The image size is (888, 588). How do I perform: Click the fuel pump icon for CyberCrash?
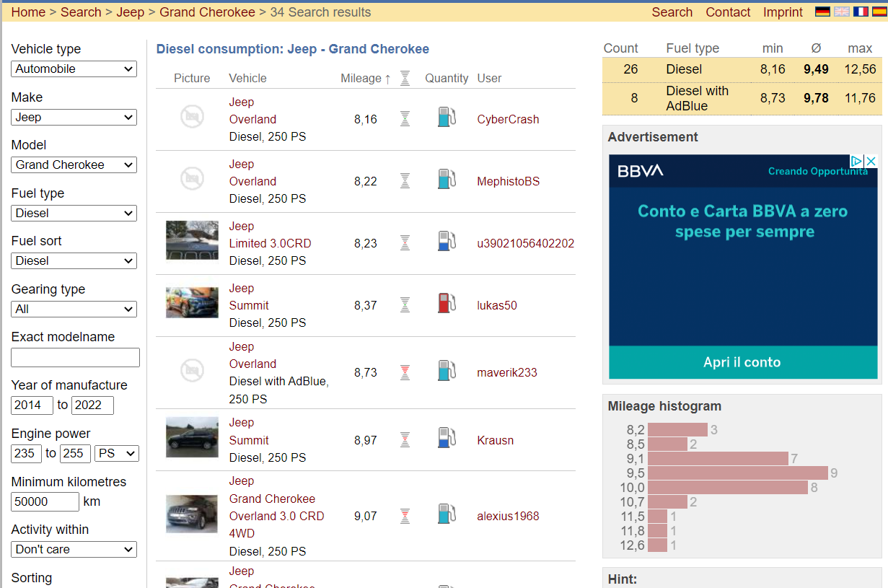(447, 117)
